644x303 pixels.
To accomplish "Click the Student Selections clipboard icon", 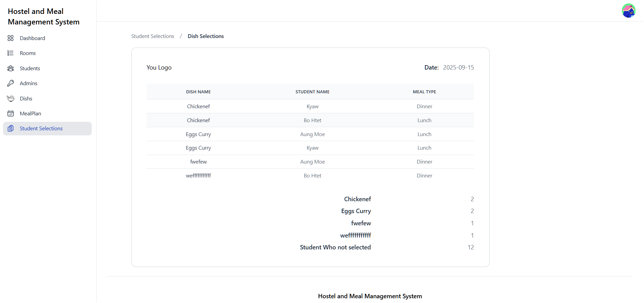I will click(x=11, y=128).
